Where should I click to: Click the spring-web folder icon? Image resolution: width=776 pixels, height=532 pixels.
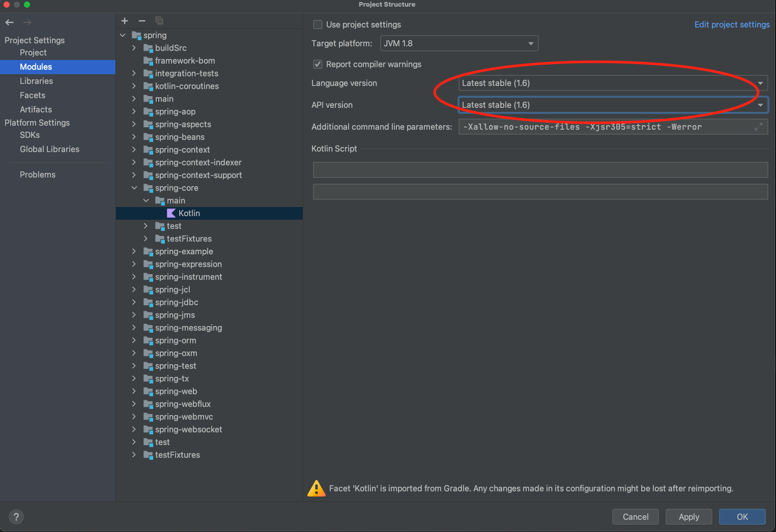[x=148, y=391]
